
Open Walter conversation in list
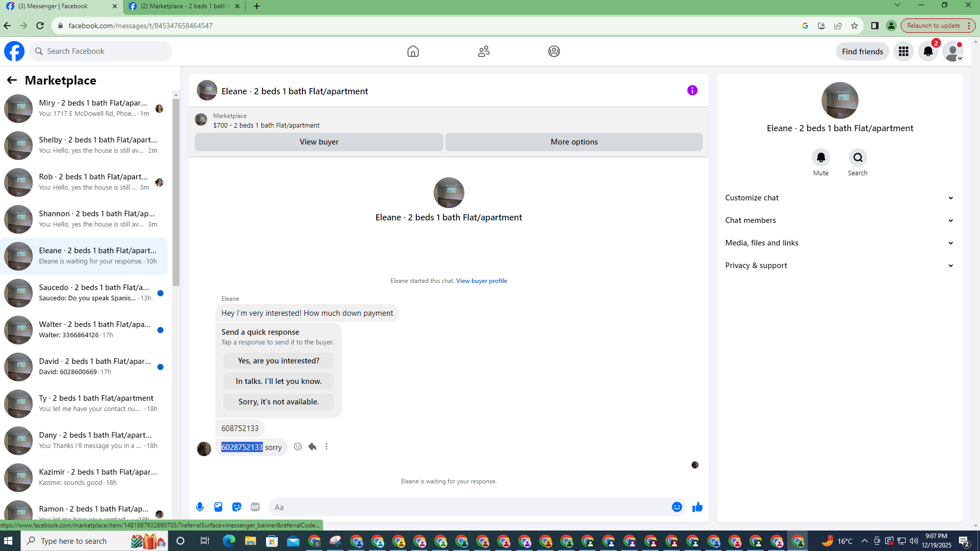(84, 330)
